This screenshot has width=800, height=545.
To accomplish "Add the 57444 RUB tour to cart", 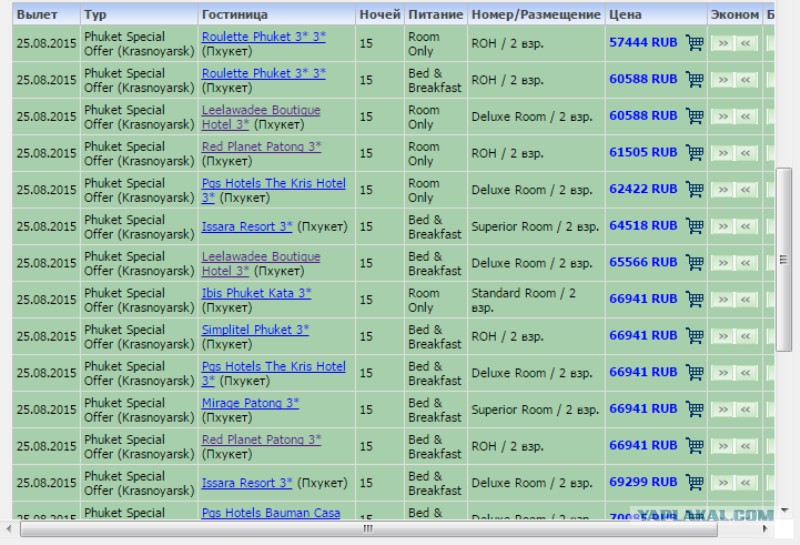I will click(694, 43).
